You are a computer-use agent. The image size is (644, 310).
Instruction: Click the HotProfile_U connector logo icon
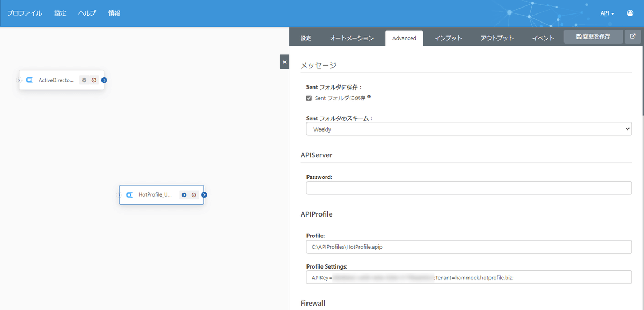(129, 195)
